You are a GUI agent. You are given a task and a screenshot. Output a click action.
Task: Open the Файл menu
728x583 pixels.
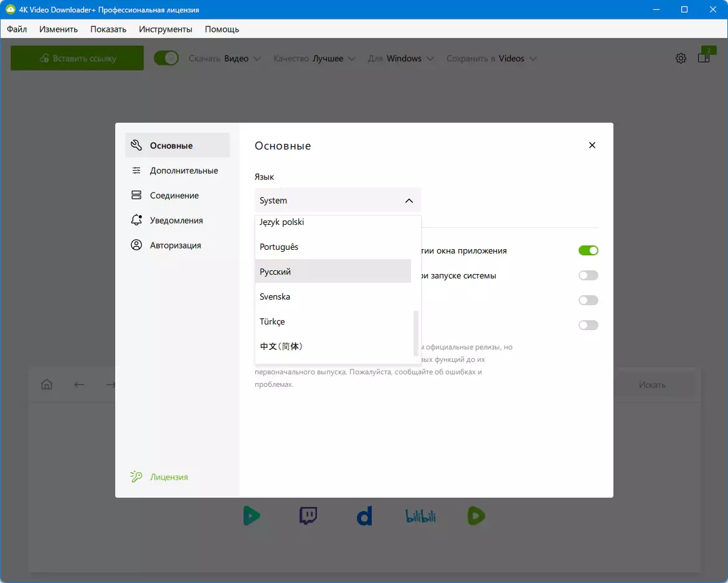coord(17,29)
